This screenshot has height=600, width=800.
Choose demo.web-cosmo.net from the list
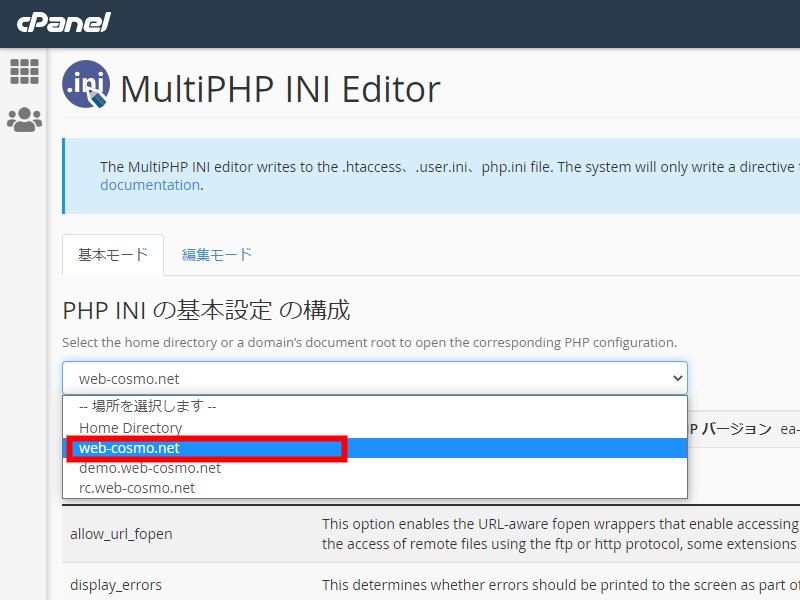(x=150, y=468)
